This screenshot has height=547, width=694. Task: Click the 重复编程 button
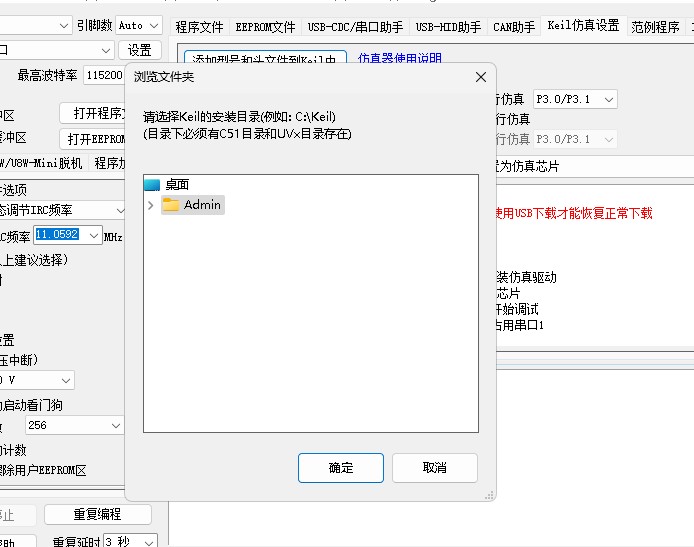tap(97, 514)
